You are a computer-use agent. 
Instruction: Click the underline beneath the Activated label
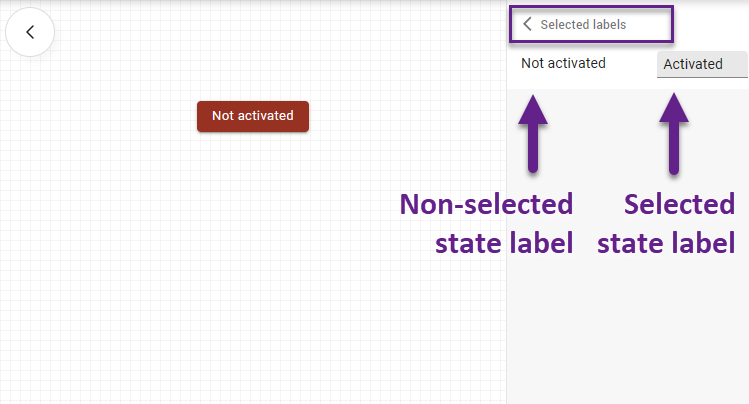pos(702,77)
